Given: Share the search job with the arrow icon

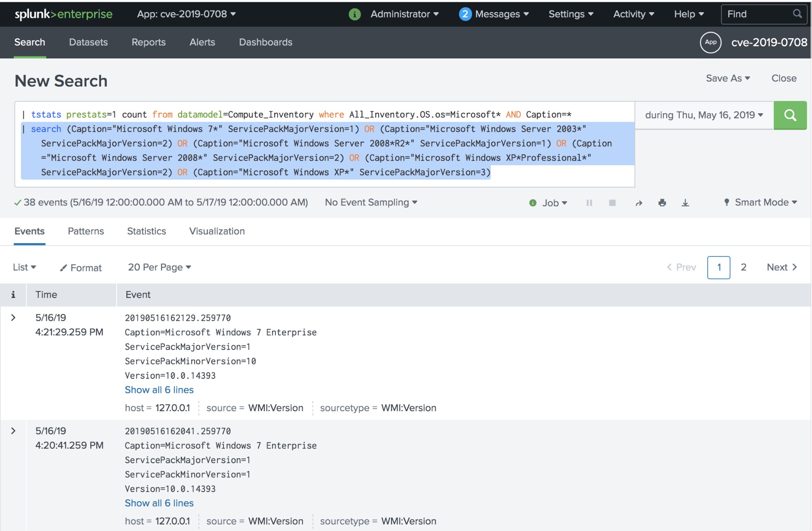Looking at the screenshot, I should 639,203.
